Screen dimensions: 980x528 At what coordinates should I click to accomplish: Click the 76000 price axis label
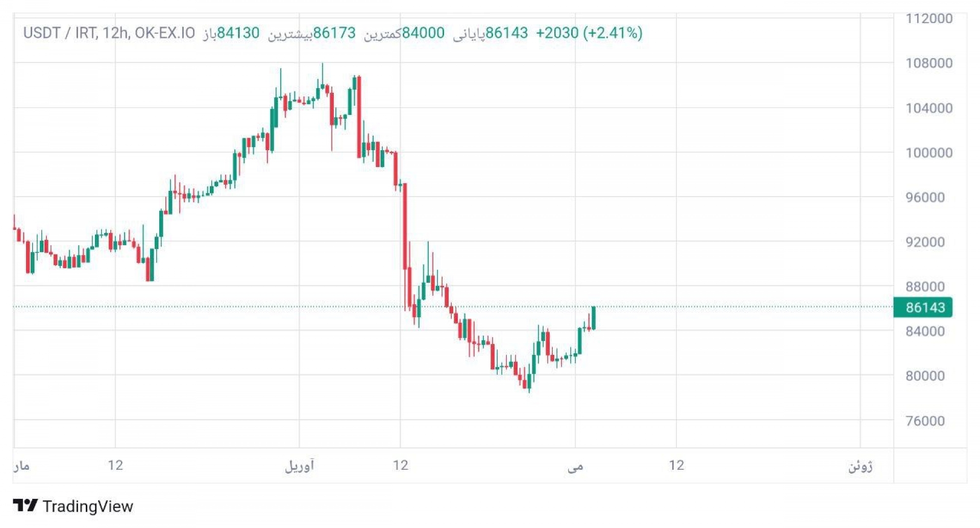(x=925, y=421)
